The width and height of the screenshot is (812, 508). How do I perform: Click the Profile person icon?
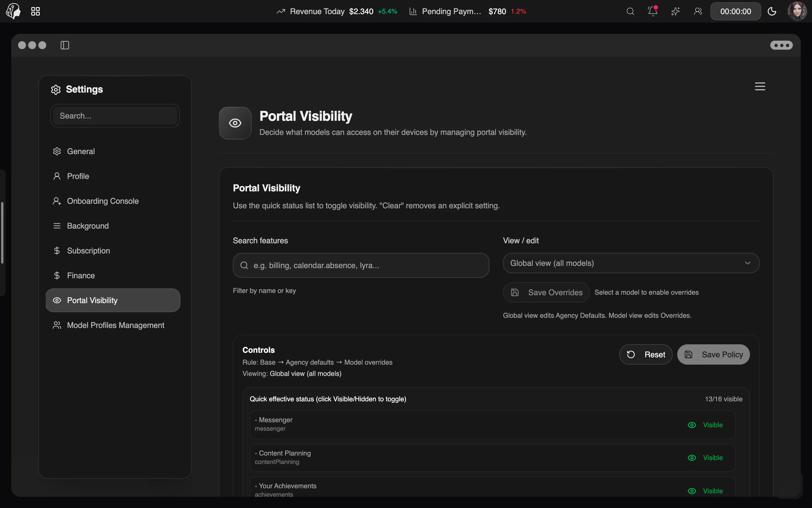57,176
